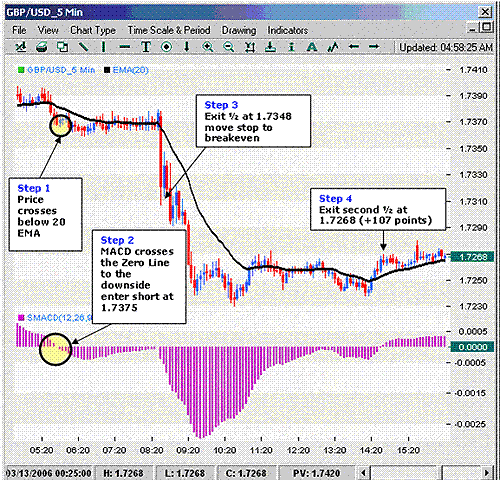Open the Time Scale & Period menu
The height and width of the screenshot is (480, 502).
coord(169,30)
